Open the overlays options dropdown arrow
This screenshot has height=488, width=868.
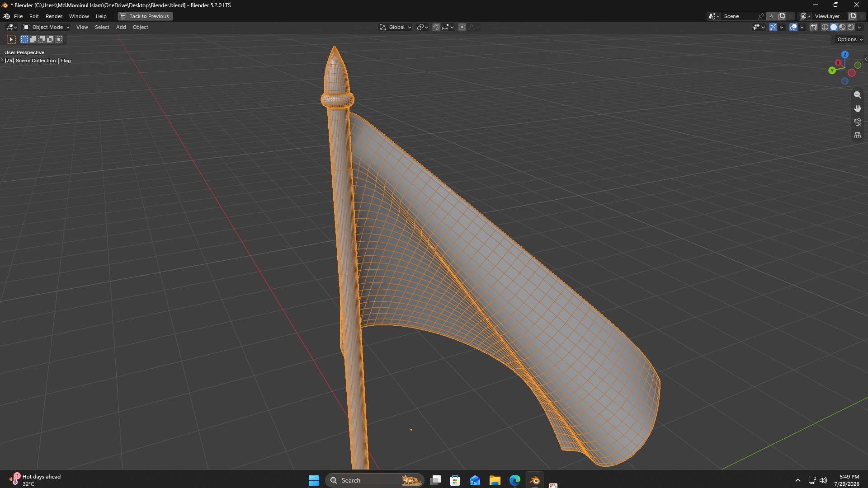click(802, 27)
